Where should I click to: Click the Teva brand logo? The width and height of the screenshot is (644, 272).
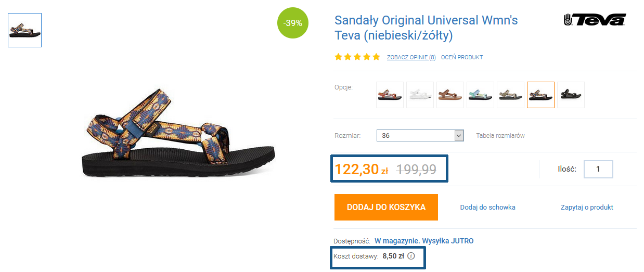point(595,20)
